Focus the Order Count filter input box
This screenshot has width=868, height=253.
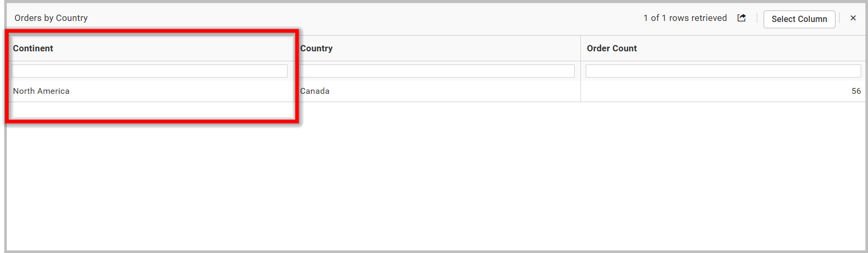(723, 71)
